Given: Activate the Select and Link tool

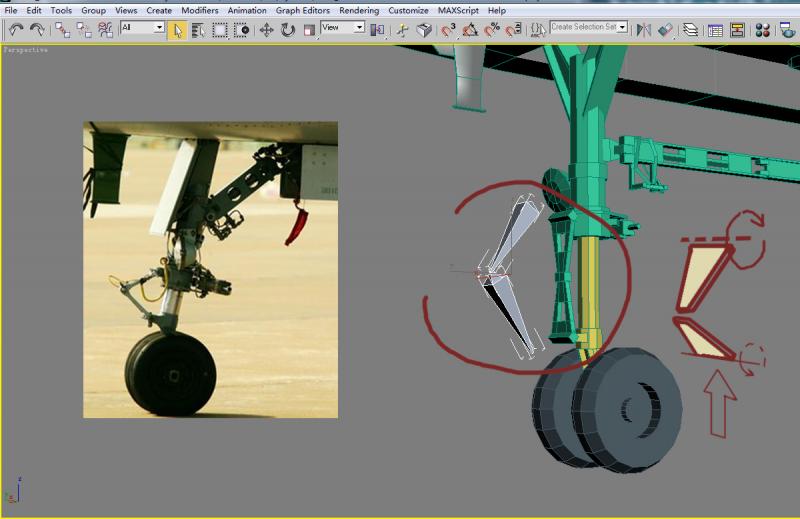Looking at the screenshot, I should (x=63, y=30).
